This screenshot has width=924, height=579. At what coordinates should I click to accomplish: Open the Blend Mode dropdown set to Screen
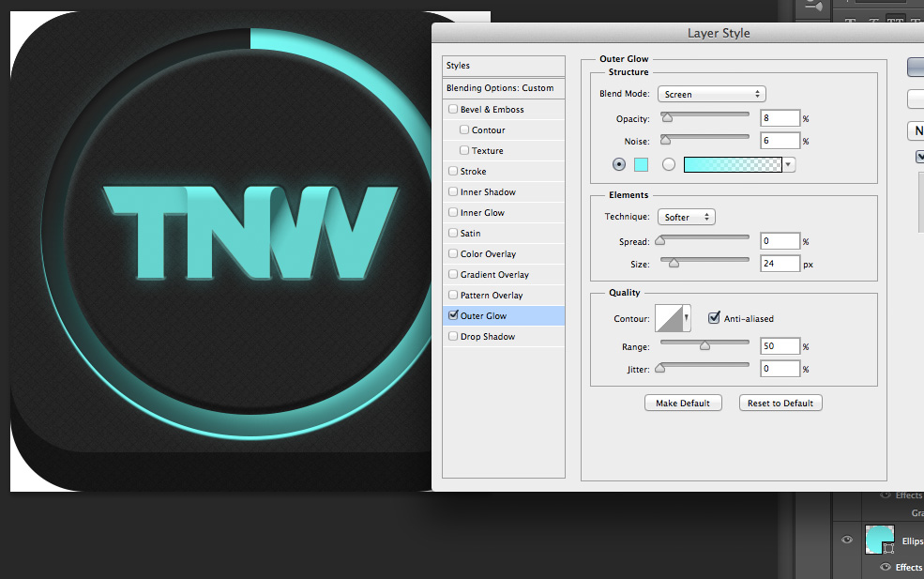tap(712, 94)
